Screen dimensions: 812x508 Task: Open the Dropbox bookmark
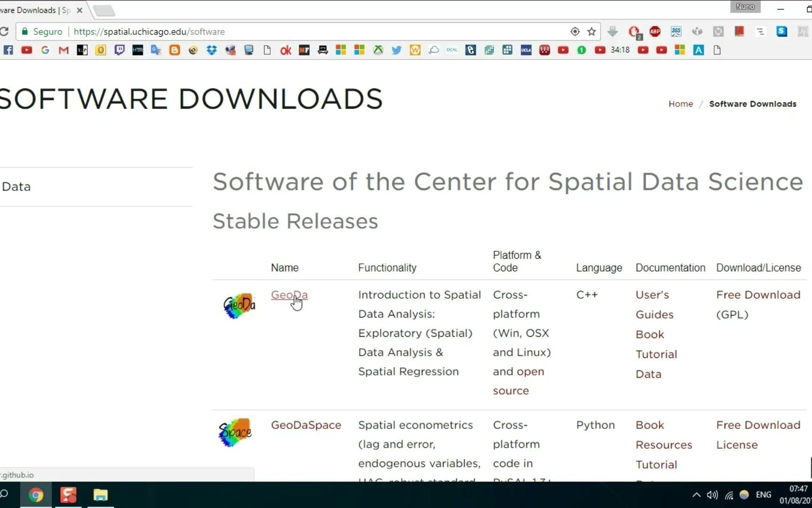coord(211,50)
